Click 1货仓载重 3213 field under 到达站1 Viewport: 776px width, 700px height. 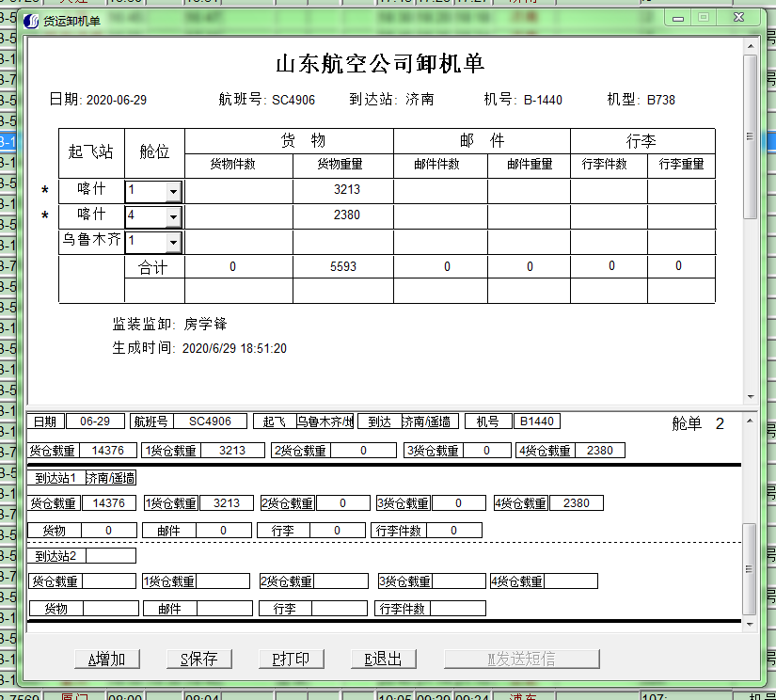pyautogui.click(x=227, y=503)
